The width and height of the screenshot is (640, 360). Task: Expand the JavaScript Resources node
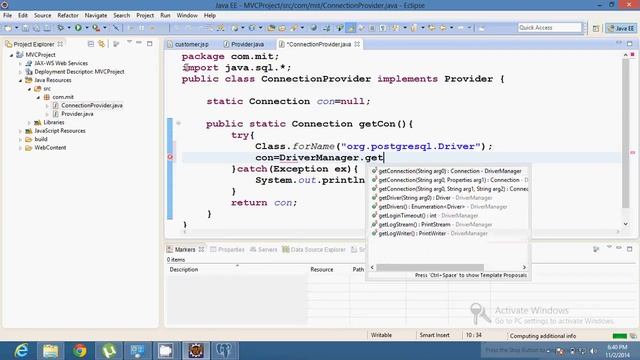coord(20,131)
